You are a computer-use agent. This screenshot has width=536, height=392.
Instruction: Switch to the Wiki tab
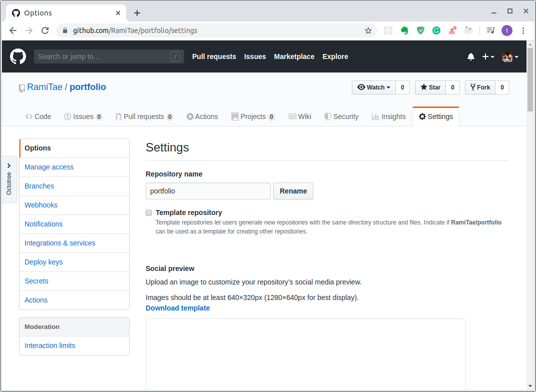click(300, 116)
